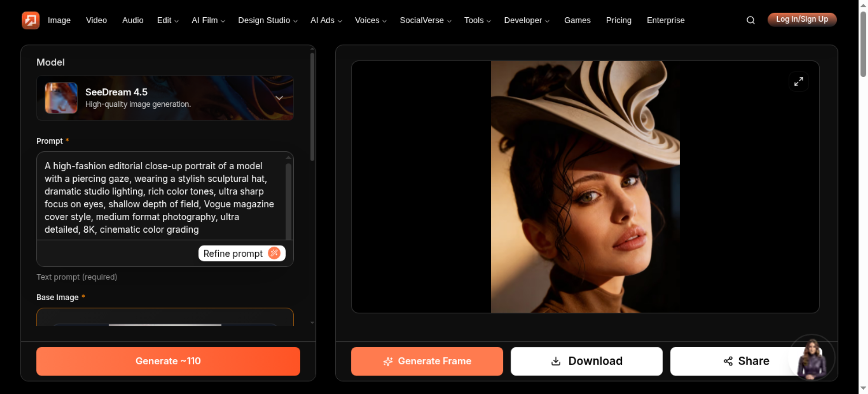Click the Base Image upload area
Screen dimensions: 868x394
[165, 317]
